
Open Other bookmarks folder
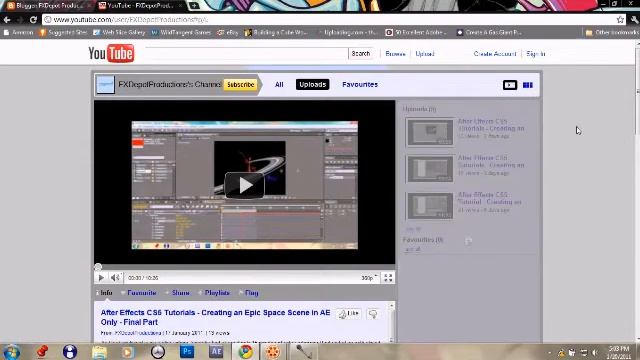coord(612,32)
